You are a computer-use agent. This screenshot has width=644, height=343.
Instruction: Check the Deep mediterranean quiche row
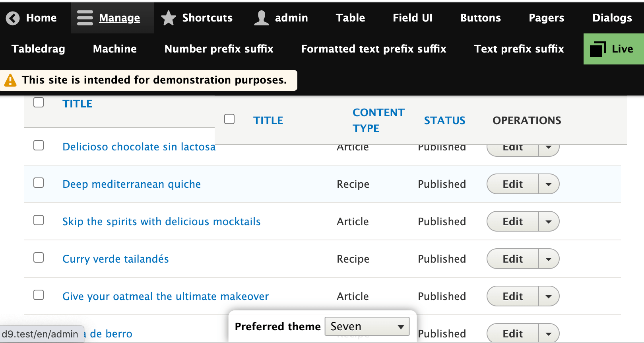click(x=39, y=183)
